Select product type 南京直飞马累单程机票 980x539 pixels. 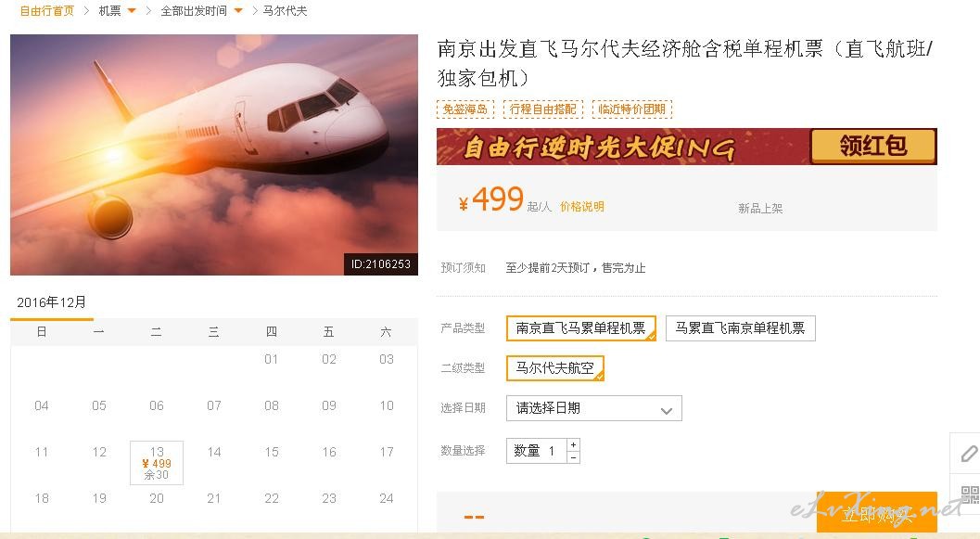[x=581, y=328]
